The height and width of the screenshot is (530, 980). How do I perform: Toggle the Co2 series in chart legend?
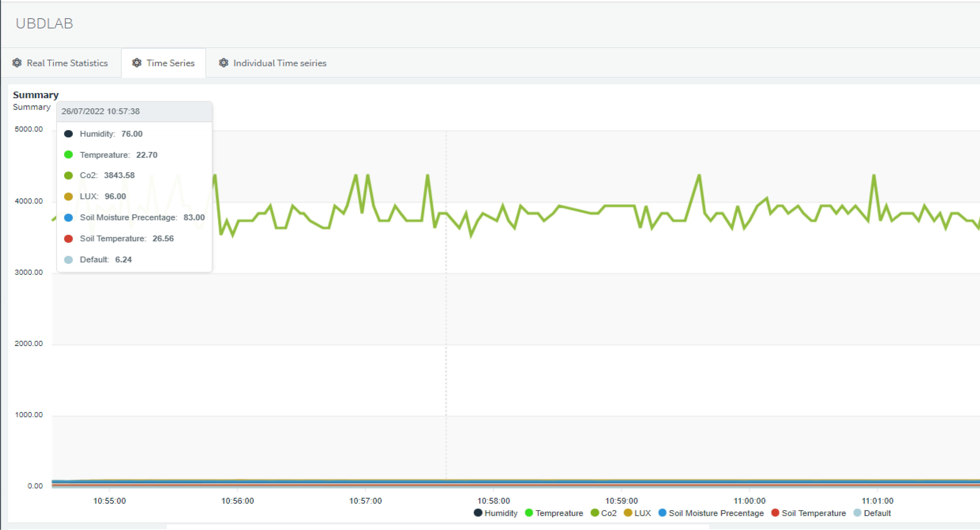(x=603, y=513)
